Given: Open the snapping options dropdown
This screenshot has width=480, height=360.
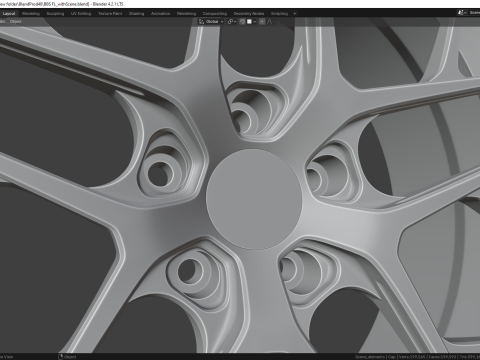Looking at the screenshot, I should (255, 22).
